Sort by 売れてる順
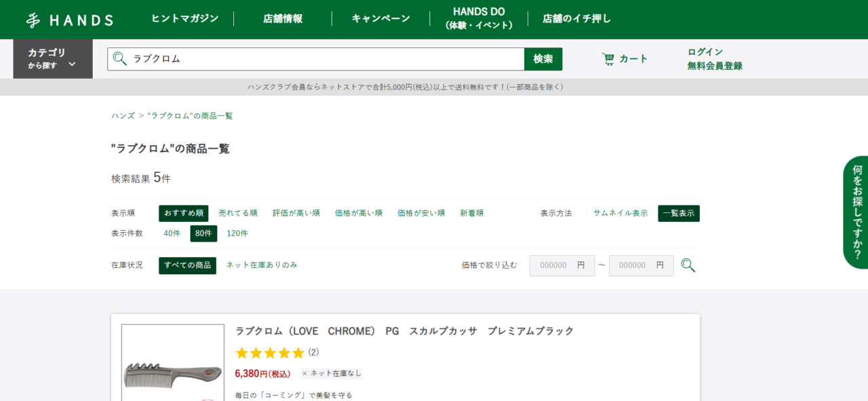Image resolution: width=868 pixels, height=401 pixels. coord(238,214)
